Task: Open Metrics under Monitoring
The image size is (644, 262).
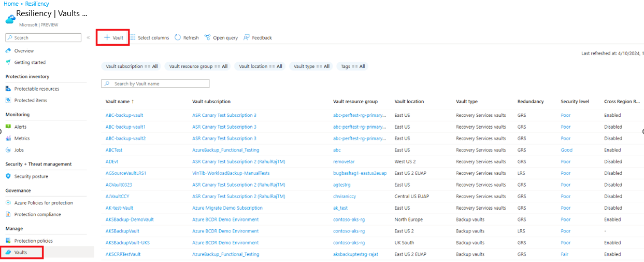Action: tap(22, 139)
